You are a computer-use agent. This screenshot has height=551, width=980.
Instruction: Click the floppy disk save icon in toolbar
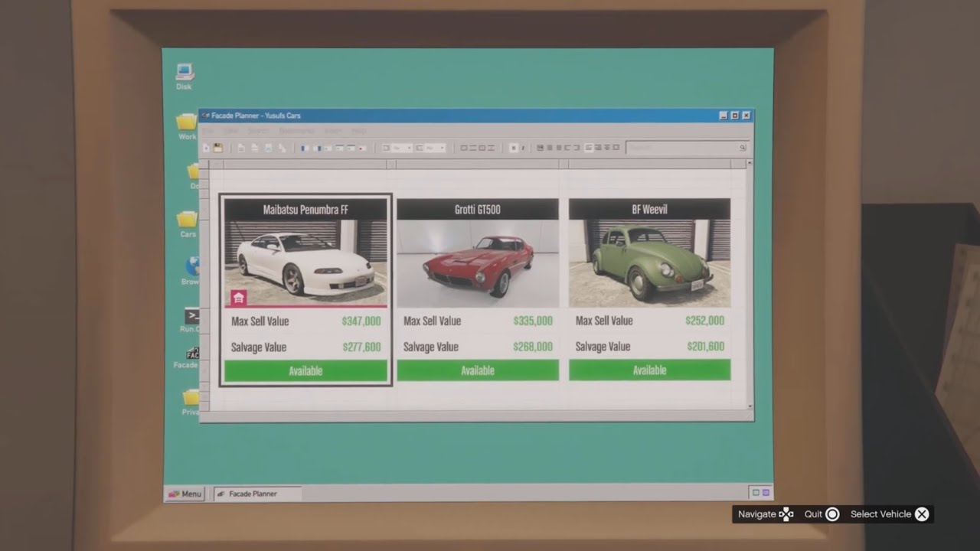pyautogui.click(x=218, y=148)
